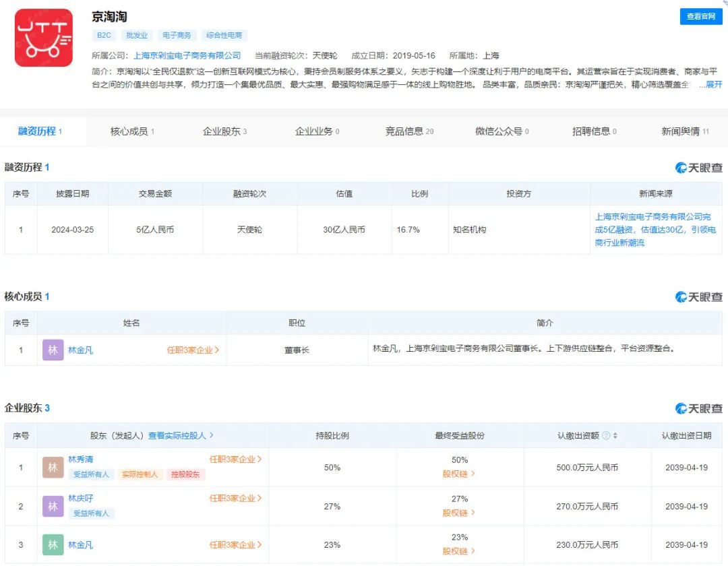Click the 5亿人民币 transaction amount cell
This screenshot has width=728, height=566.
pyautogui.click(x=155, y=230)
